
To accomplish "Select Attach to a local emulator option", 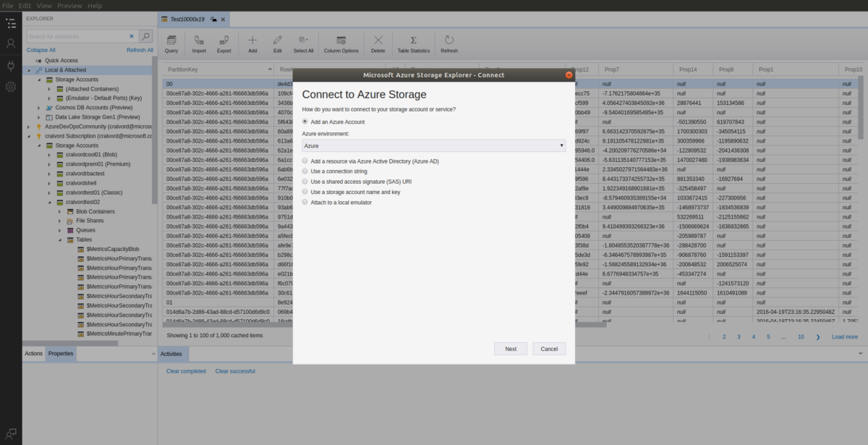I will pos(305,203).
